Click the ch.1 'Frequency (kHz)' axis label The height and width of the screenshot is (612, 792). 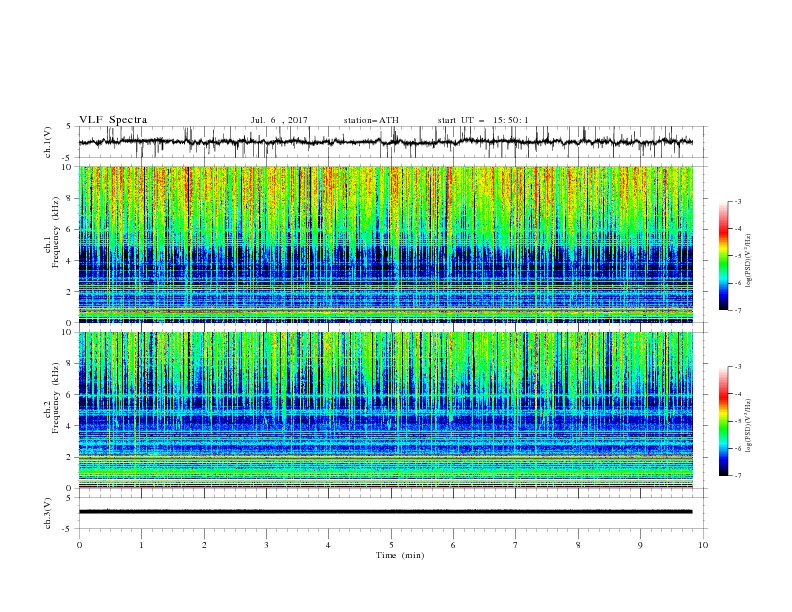click(x=56, y=232)
